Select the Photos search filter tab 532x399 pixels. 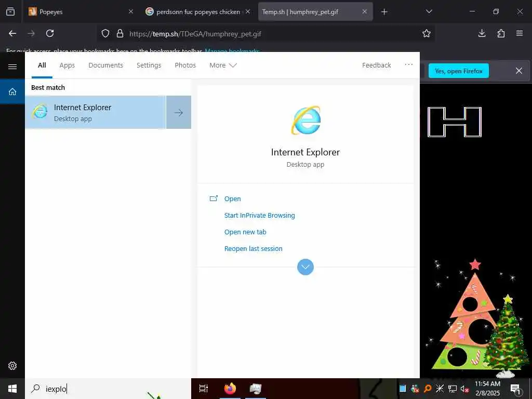click(x=185, y=65)
